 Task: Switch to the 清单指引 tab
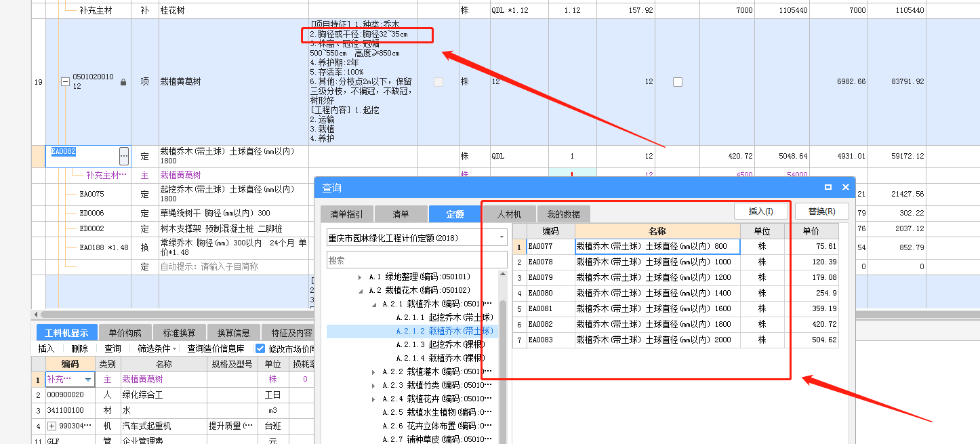coord(346,214)
